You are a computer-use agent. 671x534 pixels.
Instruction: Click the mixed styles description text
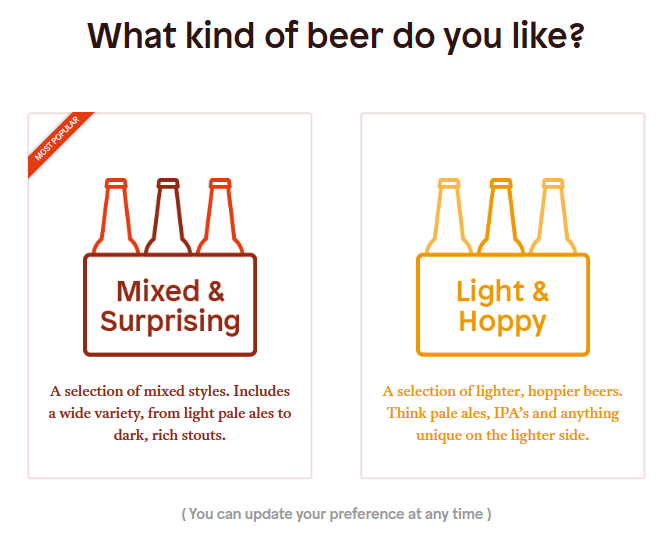tap(170, 391)
